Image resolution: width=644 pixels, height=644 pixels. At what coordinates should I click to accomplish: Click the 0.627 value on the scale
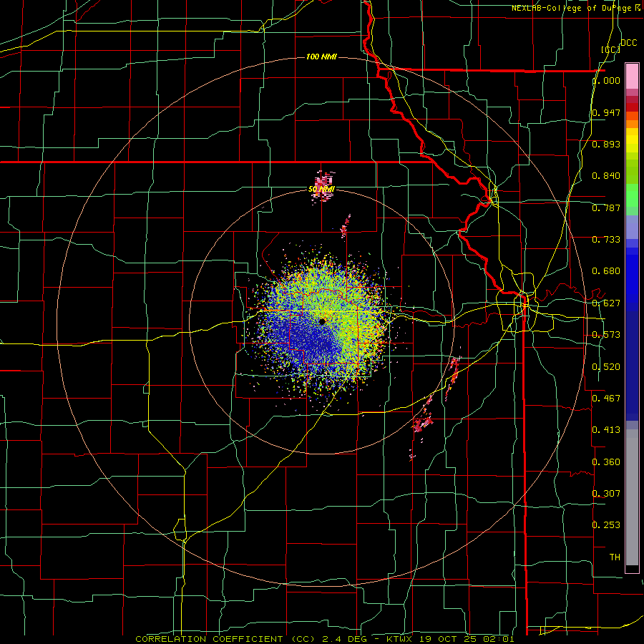606,303
